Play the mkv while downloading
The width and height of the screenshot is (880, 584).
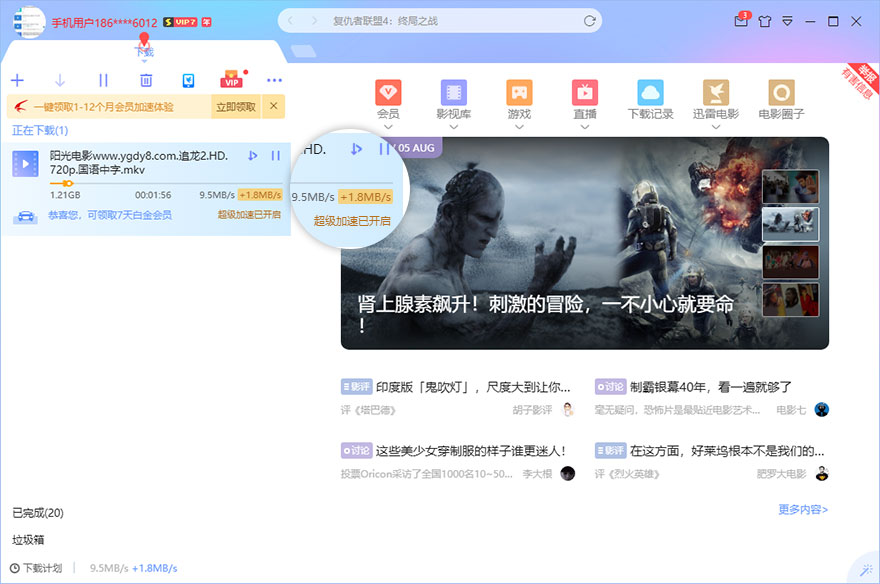tap(253, 155)
